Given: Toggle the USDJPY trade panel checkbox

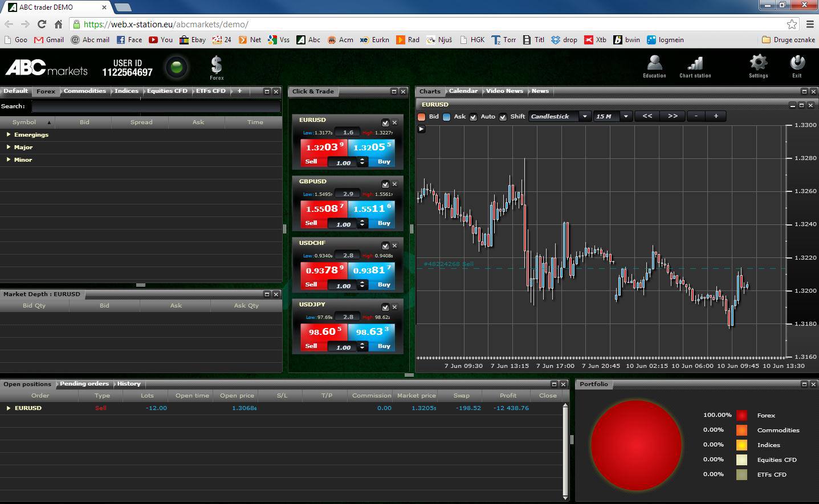Looking at the screenshot, I should point(385,307).
